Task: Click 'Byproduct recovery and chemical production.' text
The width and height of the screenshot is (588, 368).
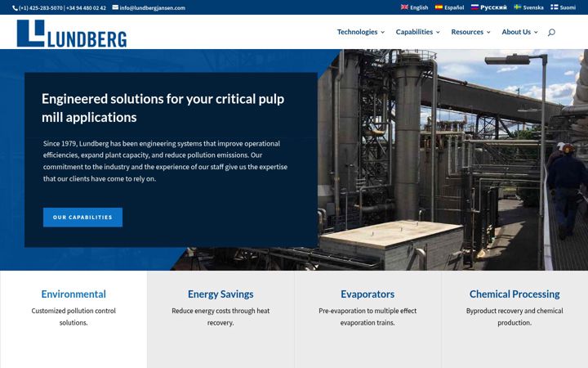Action: point(514,316)
